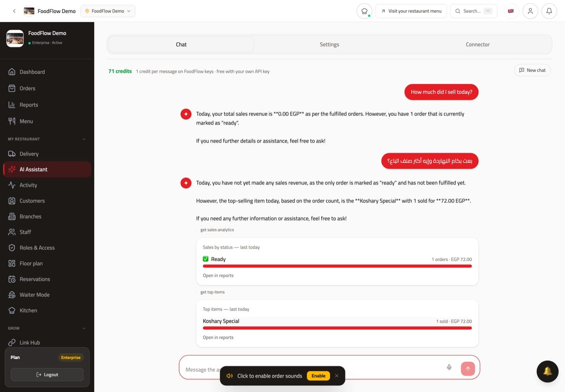Open Branches in sidebar
The image size is (565, 392).
47,217
